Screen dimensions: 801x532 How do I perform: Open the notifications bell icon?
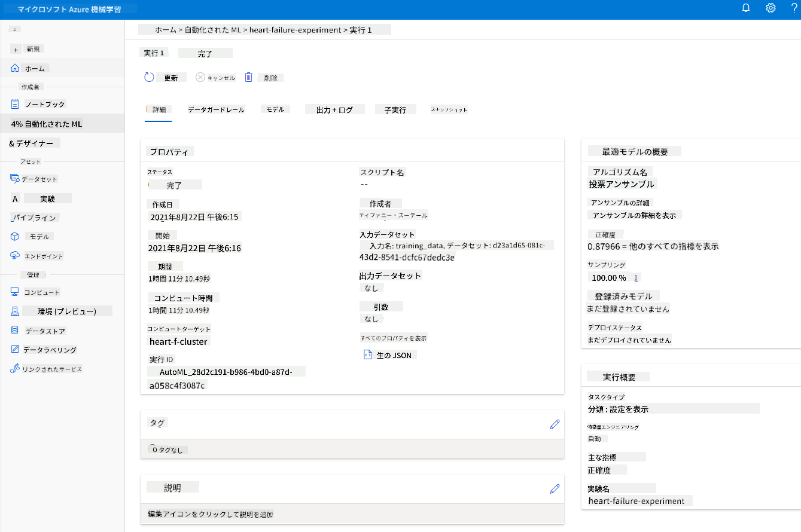tap(745, 8)
